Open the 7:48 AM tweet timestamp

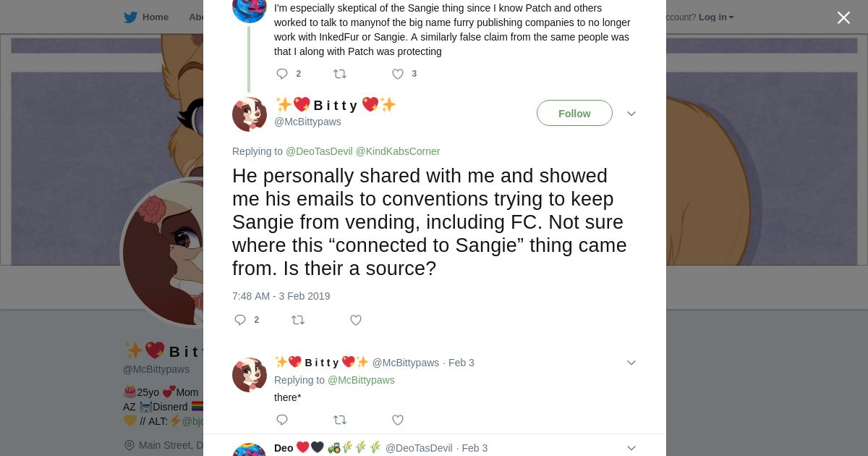point(281,296)
